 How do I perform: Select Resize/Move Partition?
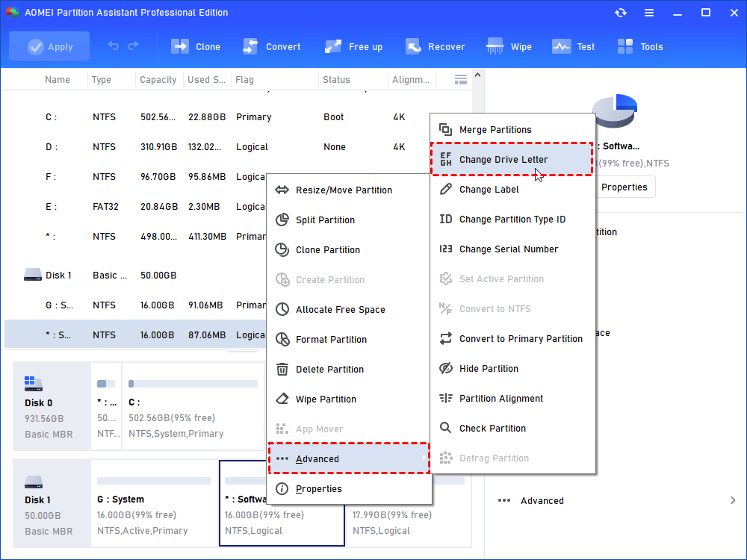point(349,190)
